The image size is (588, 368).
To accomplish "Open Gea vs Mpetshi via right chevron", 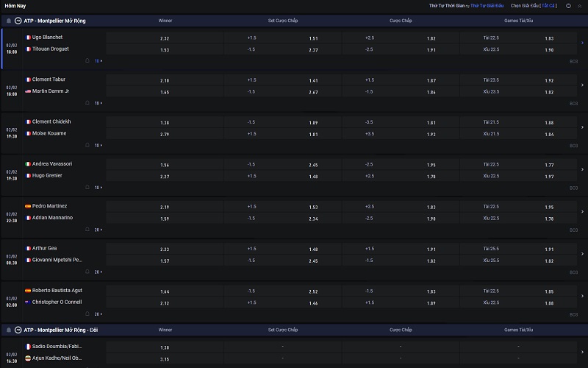I will 582,254.
